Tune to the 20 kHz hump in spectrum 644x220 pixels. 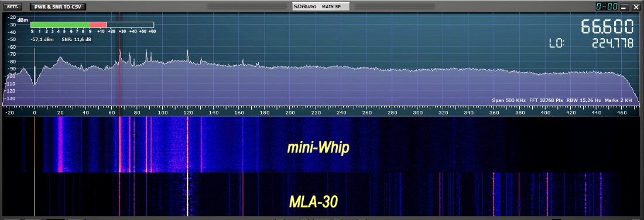(60, 61)
